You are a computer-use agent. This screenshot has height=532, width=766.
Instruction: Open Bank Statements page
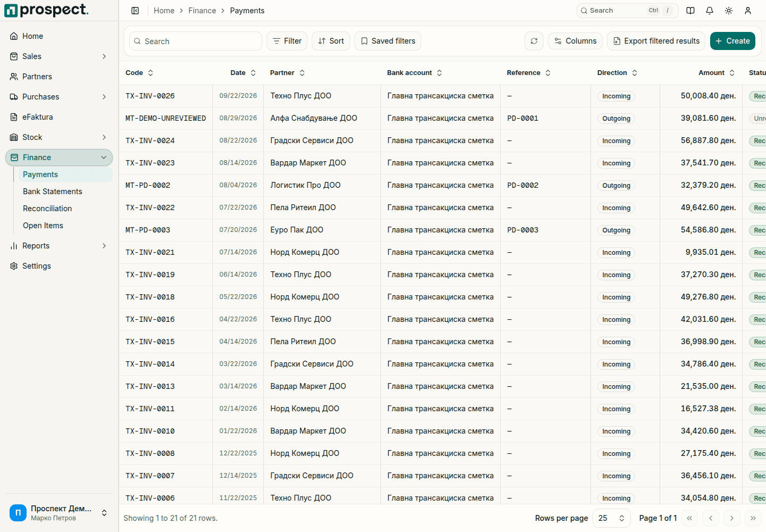tap(65, 192)
